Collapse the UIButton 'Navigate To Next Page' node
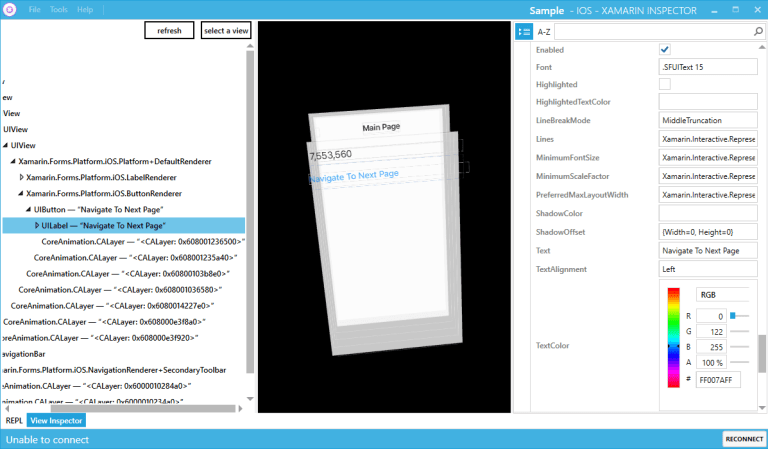768x449 pixels. coord(29,210)
